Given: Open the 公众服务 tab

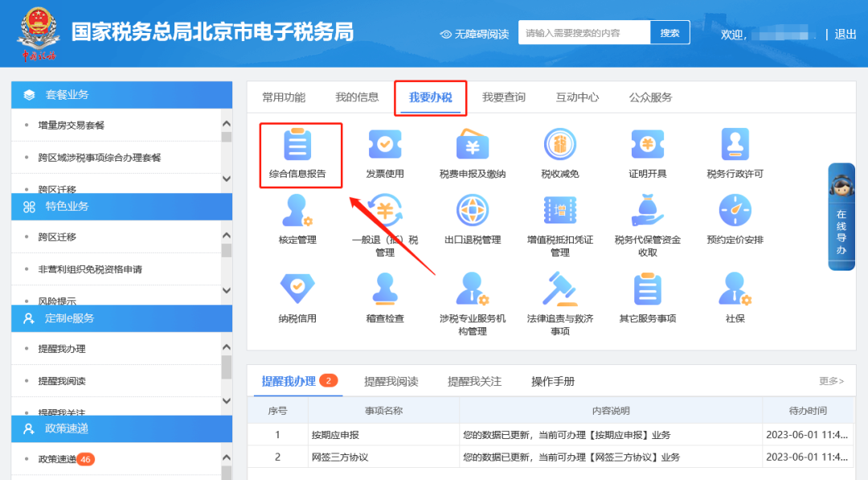Looking at the screenshot, I should click(x=650, y=97).
